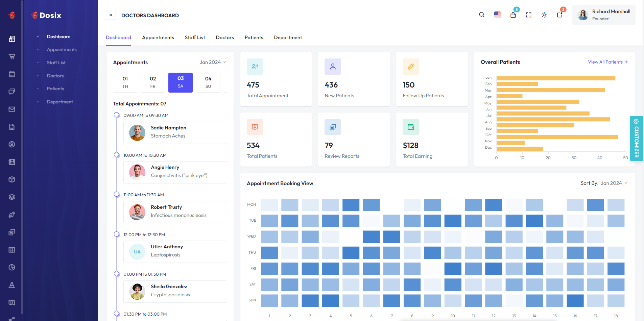
Task: Select date 03 SA
Action: point(181,82)
